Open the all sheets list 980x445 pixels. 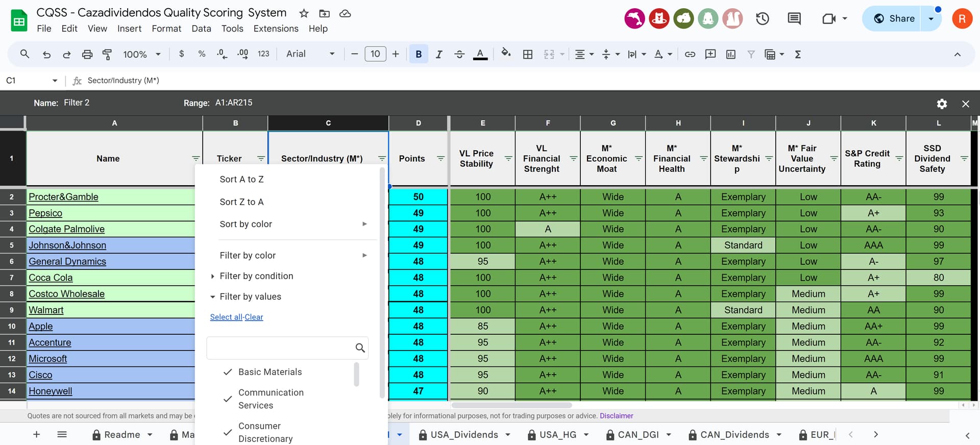[62, 434]
